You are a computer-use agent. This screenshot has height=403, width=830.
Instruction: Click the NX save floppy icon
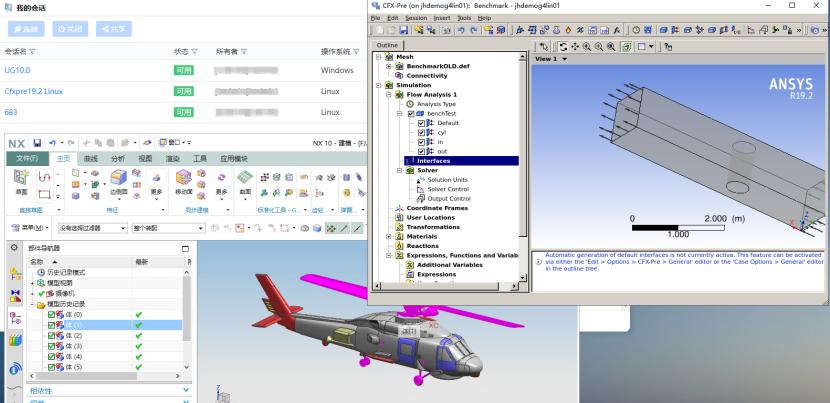click(x=37, y=143)
